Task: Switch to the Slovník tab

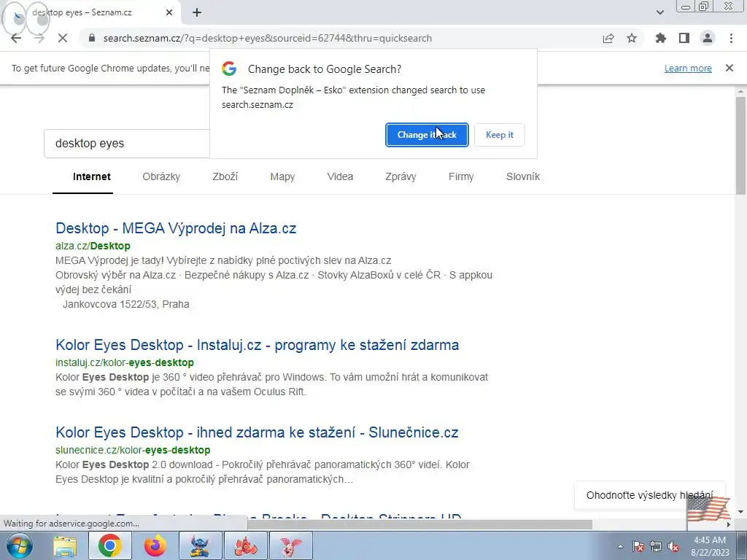Action: 523,176
